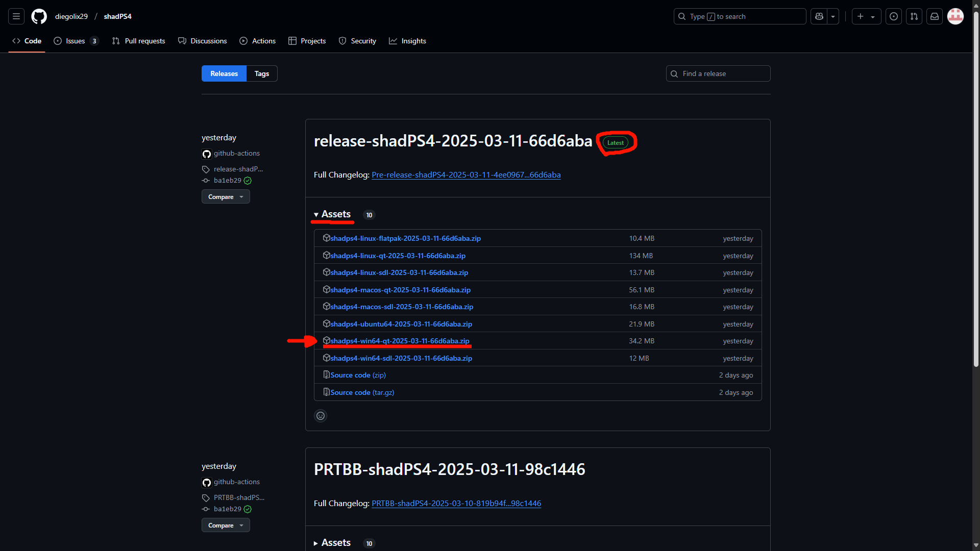Download shadps4-macos-sdl-2025-03-11-66d6aba.zip

point(402,307)
